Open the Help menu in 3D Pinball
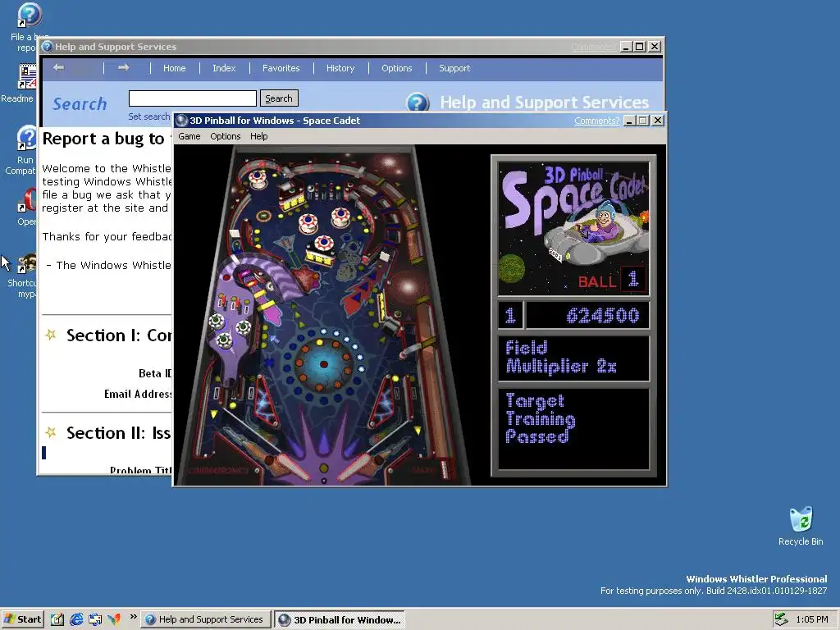The height and width of the screenshot is (630, 840). point(258,136)
